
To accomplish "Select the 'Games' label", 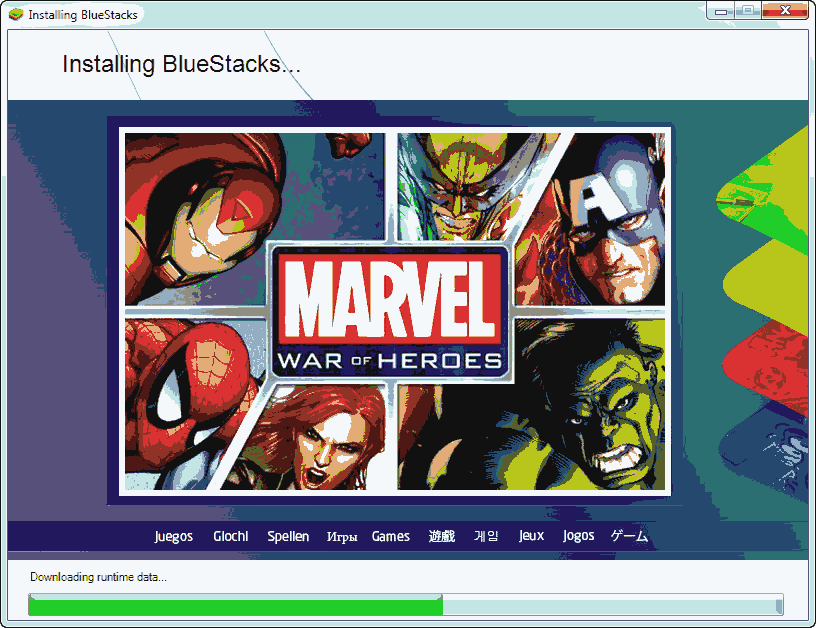I will [390, 536].
